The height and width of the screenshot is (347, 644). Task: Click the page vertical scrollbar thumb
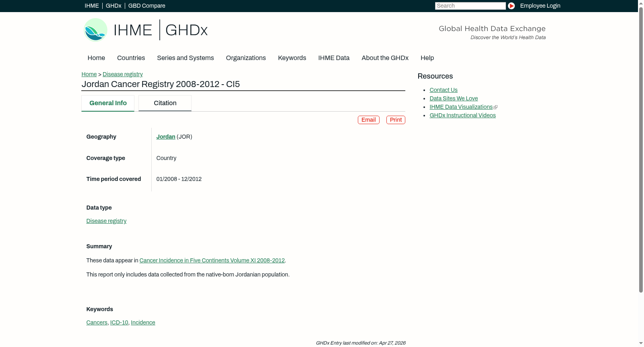(641, 149)
